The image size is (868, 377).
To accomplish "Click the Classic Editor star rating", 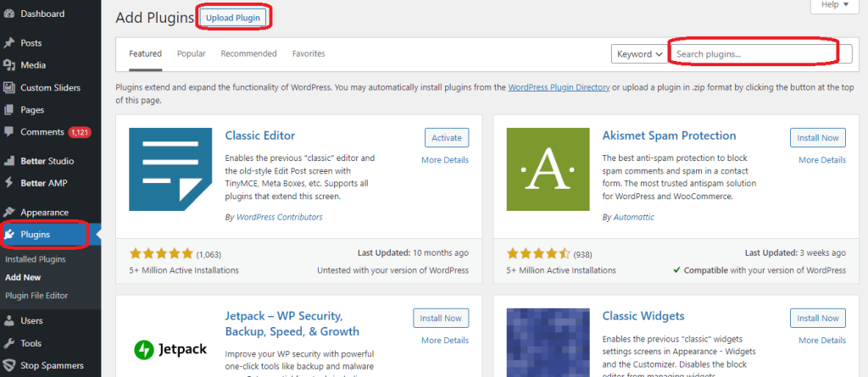I will click(x=161, y=254).
